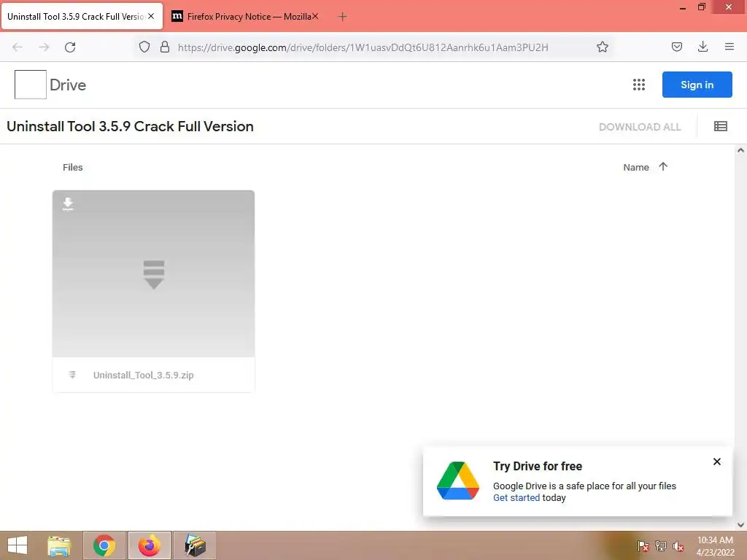Image resolution: width=747 pixels, height=560 pixels.
Task: Click the Action Center flag tray icon
Action: pyautogui.click(x=643, y=546)
